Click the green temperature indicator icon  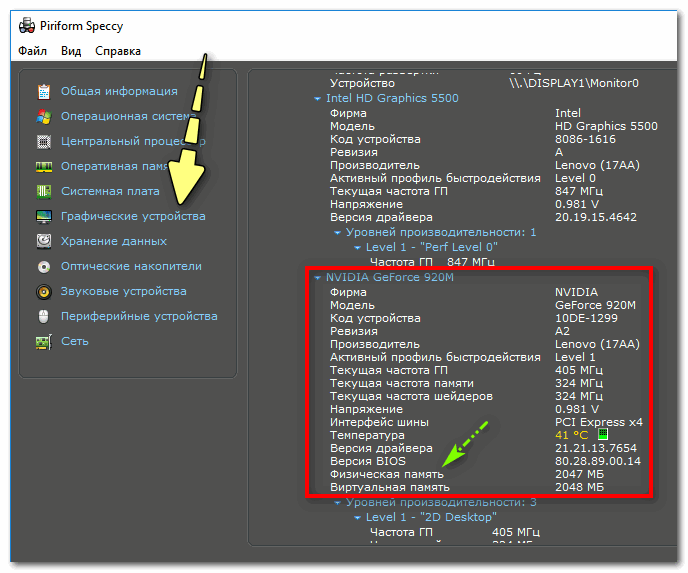click(603, 434)
